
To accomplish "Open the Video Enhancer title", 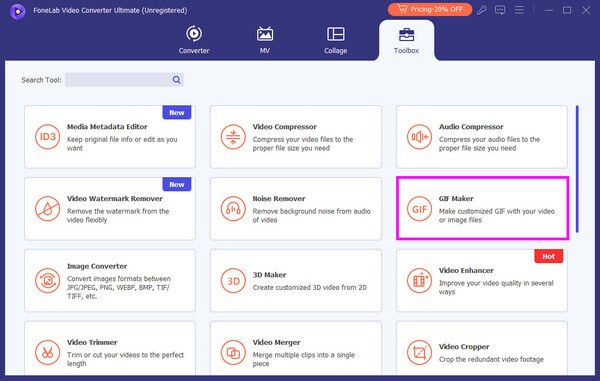I will click(466, 270).
